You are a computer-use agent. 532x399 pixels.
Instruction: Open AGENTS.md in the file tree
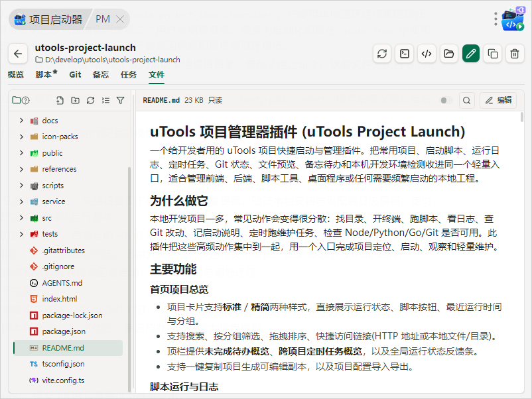68,283
